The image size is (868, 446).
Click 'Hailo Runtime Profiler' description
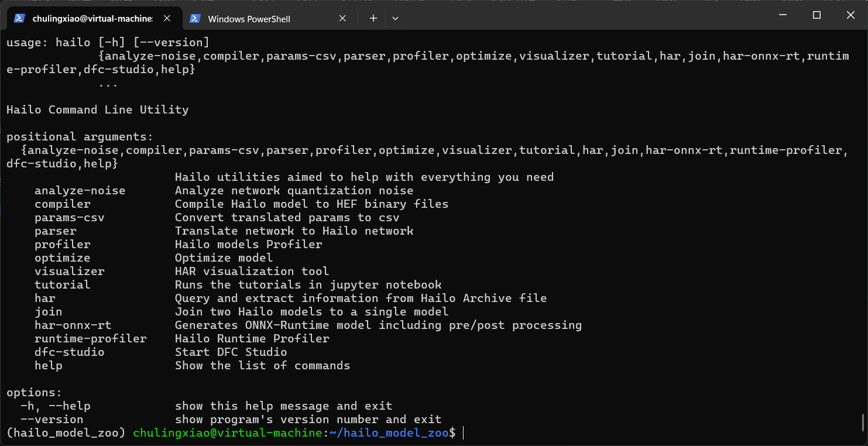click(x=252, y=338)
